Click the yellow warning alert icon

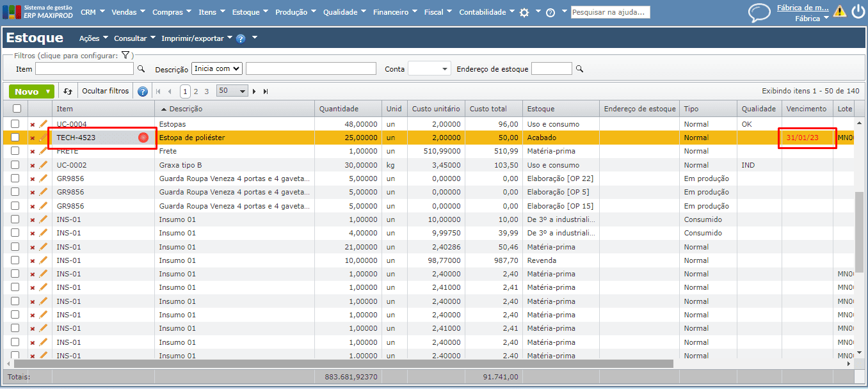tap(839, 12)
